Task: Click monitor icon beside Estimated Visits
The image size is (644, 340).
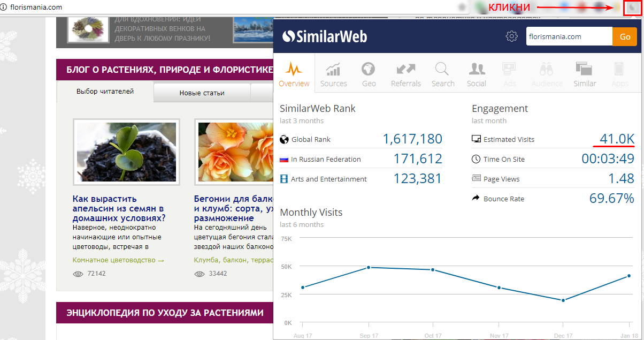Action: [x=476, y=140]
